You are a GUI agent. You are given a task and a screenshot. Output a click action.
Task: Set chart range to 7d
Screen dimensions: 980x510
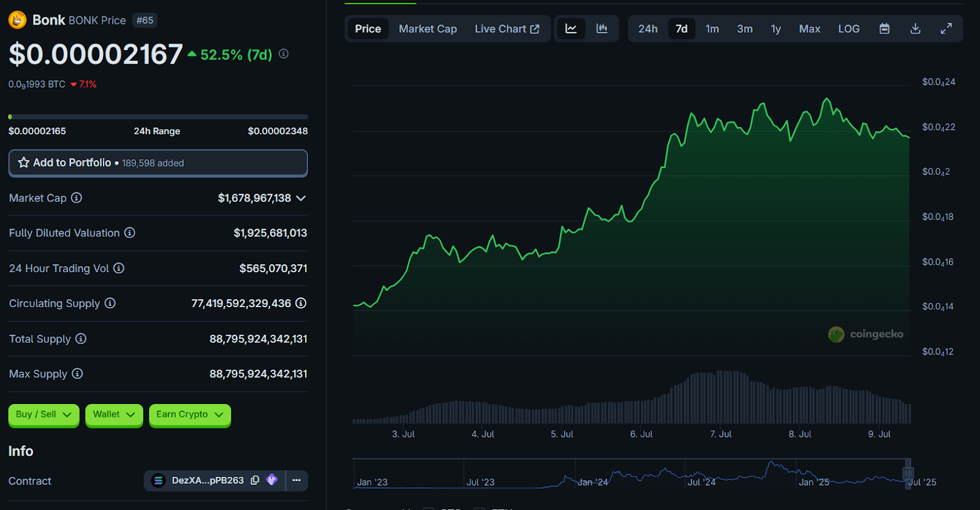[x=682, y=29]
